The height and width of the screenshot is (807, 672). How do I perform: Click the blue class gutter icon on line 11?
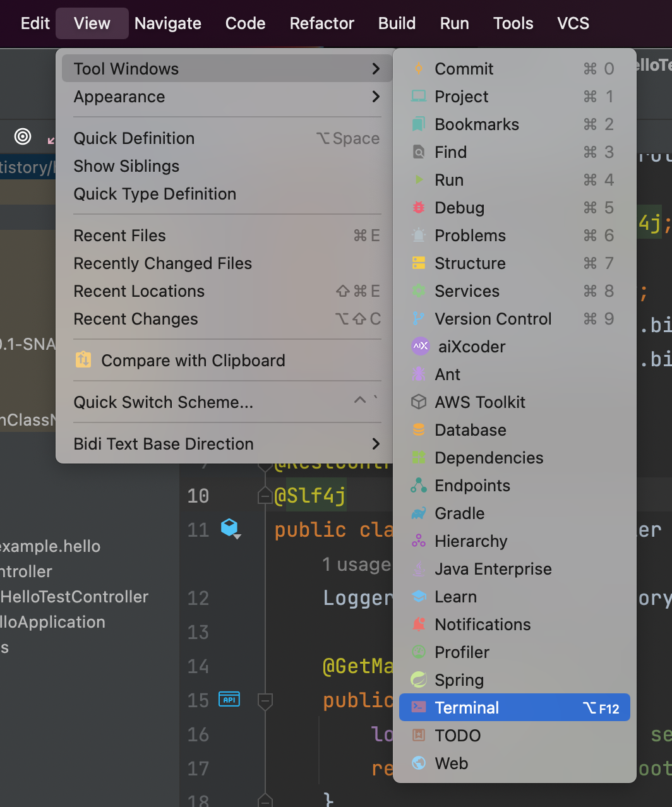point(230,528)
